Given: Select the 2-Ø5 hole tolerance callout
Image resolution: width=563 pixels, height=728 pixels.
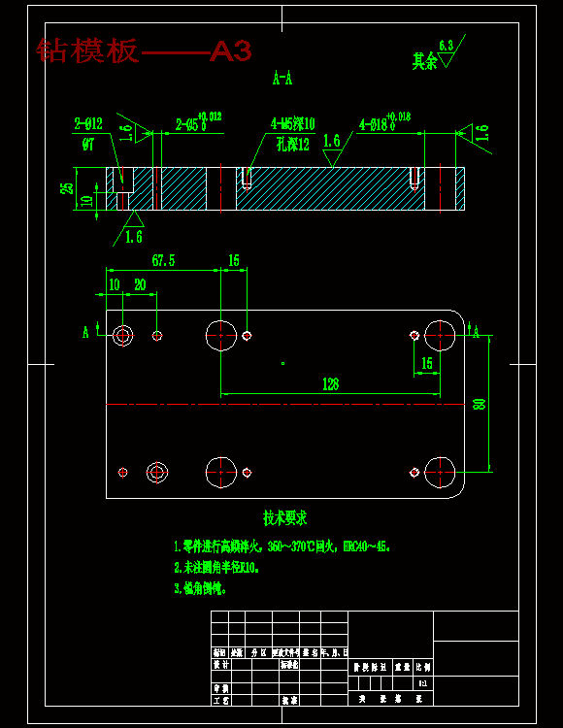Looking at the screenshot, I should [198, 122].
